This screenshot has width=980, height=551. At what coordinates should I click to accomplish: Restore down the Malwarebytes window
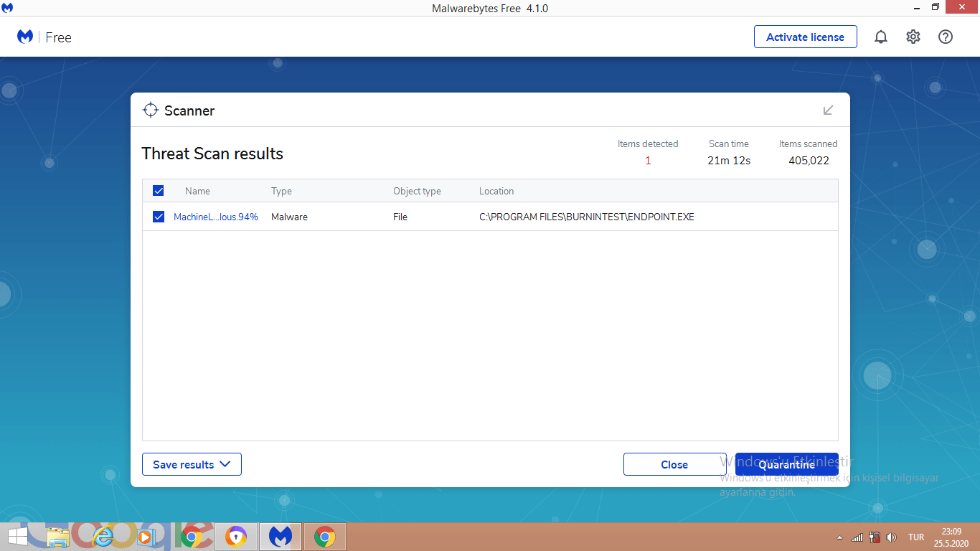tap(936, 7)
